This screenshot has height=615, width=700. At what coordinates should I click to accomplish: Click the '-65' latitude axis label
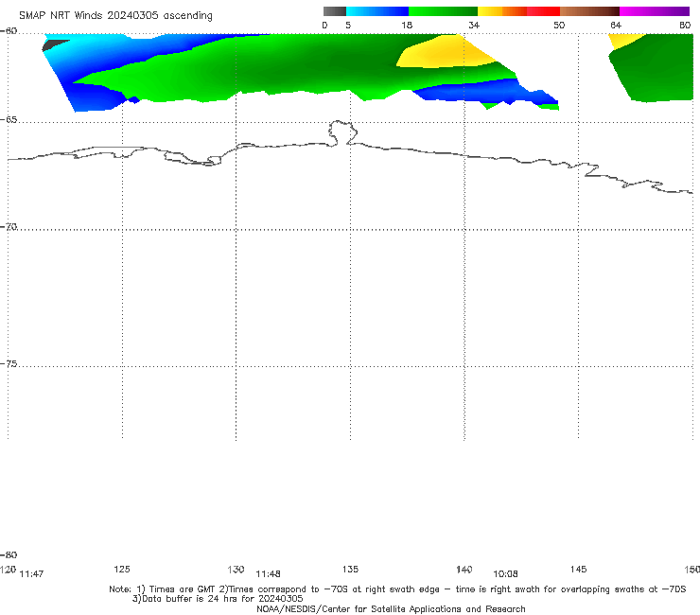(x=9, y=120)
